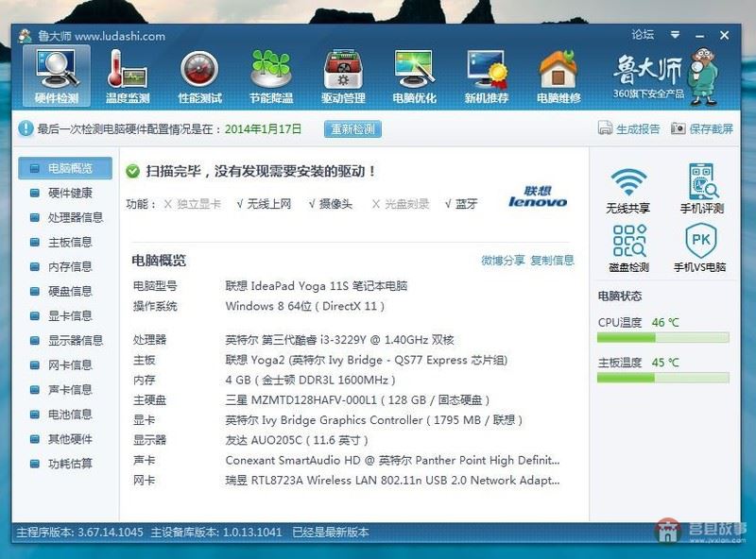Click the i3-3229Y processor value
The width and height of the screenshot is (756, 559).
pos(339,340)
